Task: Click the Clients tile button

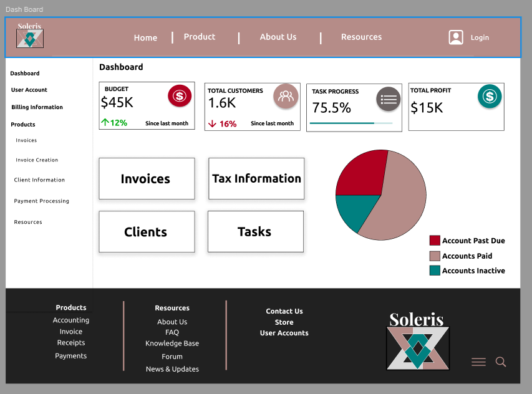Action: click(x=147, y=232)
